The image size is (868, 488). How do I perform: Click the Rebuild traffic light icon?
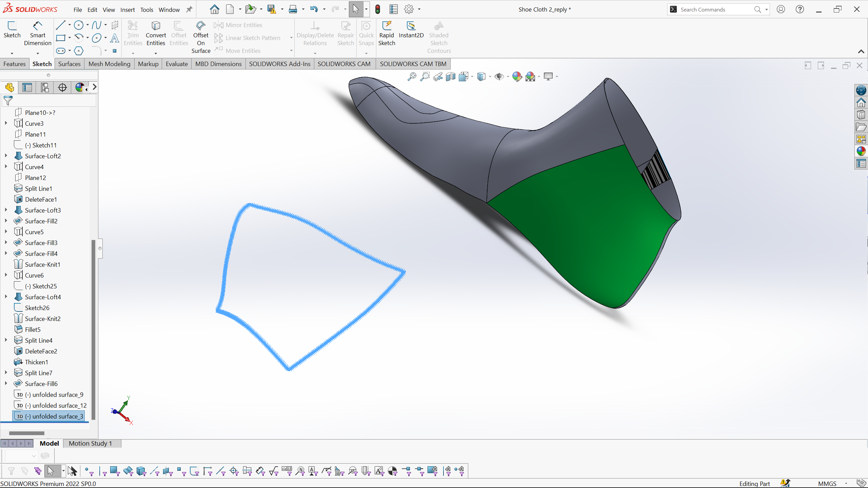pyautogui.click(x=378, y=9)
